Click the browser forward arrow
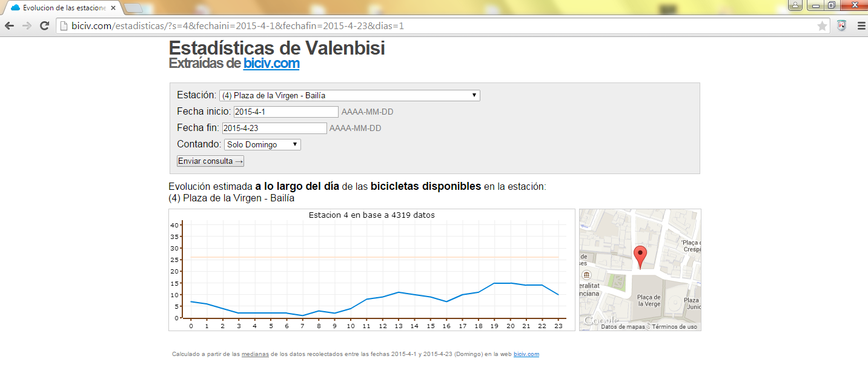This screenshot has width=868, height=373. (27, 26)
